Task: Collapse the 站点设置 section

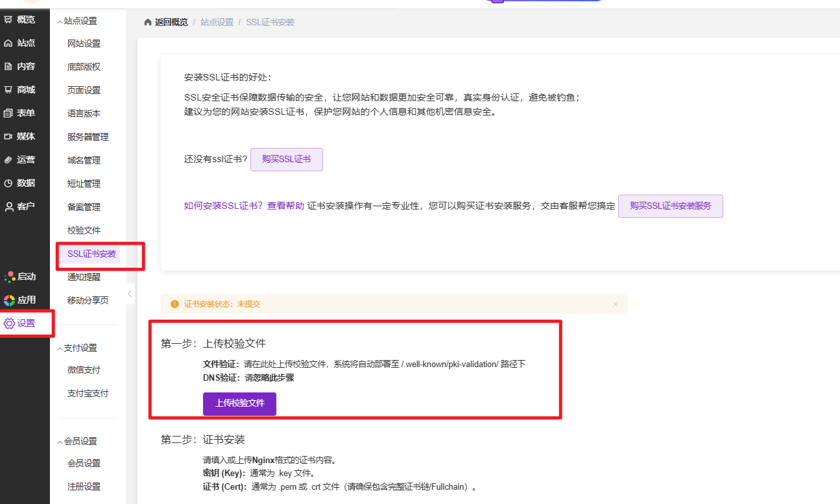Action: [x=60, y=21]
